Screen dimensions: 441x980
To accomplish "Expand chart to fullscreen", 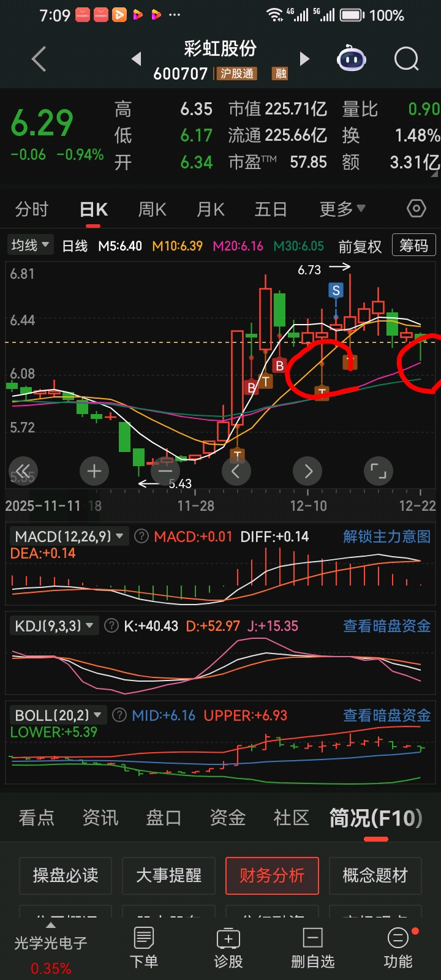I will [379, 471].
